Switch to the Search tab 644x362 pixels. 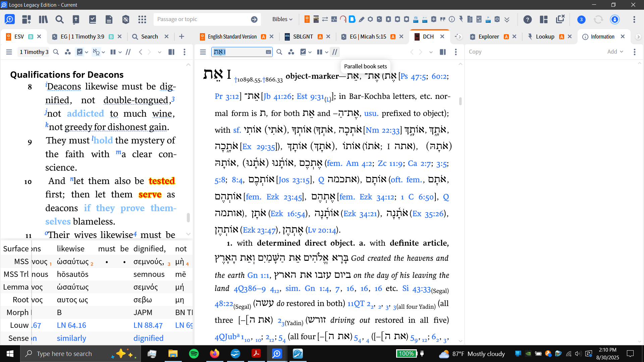coord(149,37)
